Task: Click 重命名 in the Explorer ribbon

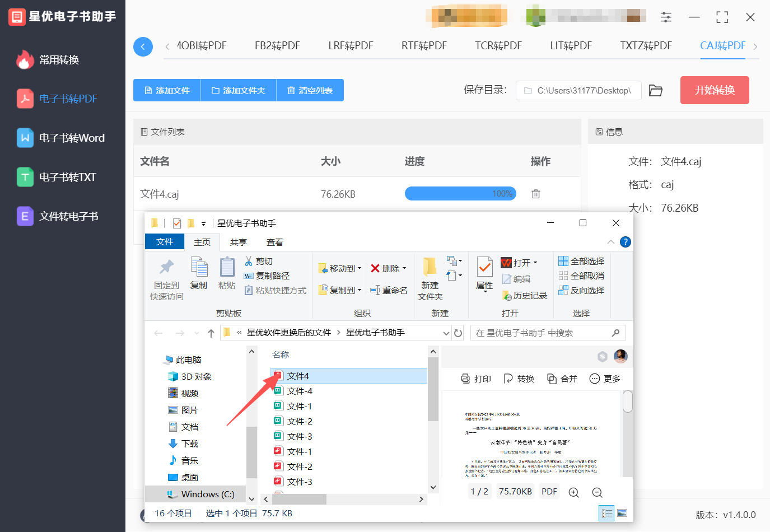Action: [x=389, y=290]
